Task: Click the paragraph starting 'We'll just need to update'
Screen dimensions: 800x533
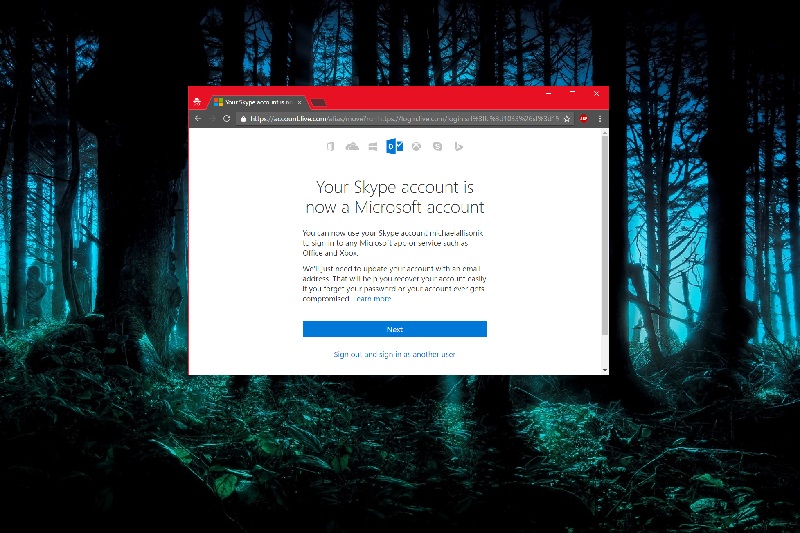Action: (394, 284)
